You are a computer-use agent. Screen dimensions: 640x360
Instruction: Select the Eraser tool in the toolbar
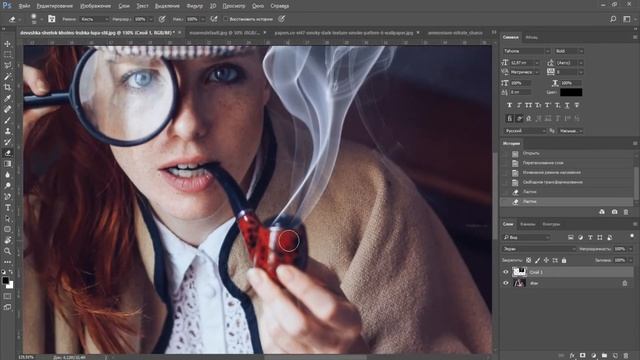tap(7, 153)
